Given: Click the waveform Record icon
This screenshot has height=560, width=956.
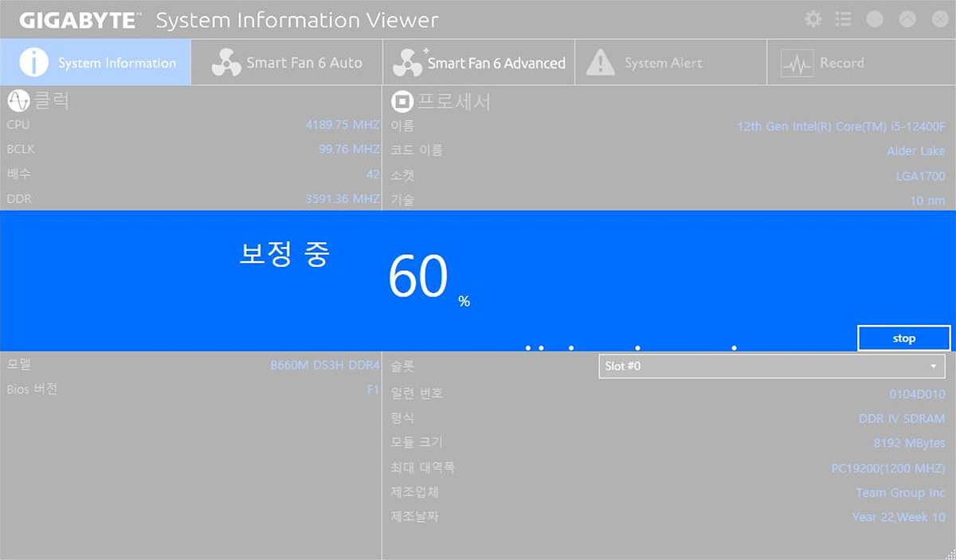Looking at the screenshot, I should click(796, 64).
